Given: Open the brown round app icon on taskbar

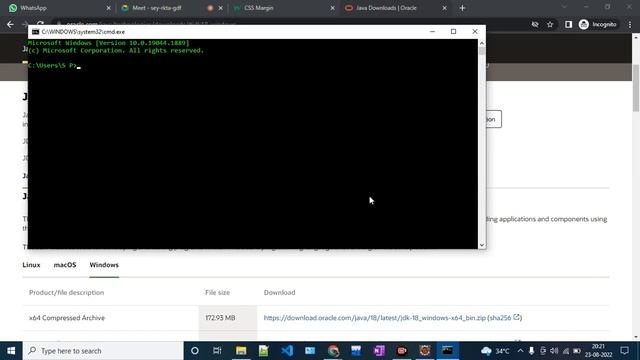Looking at the screenshot, I should (425, 351).
